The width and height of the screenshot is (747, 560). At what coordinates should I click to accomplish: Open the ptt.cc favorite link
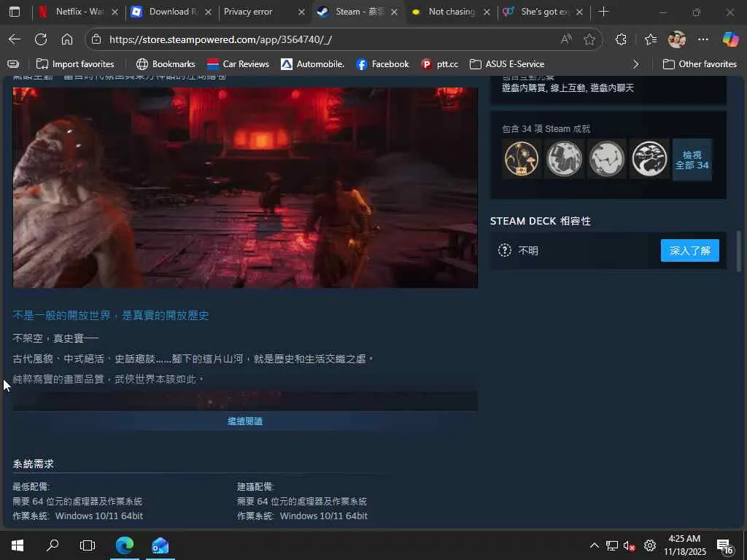point(440,64)
